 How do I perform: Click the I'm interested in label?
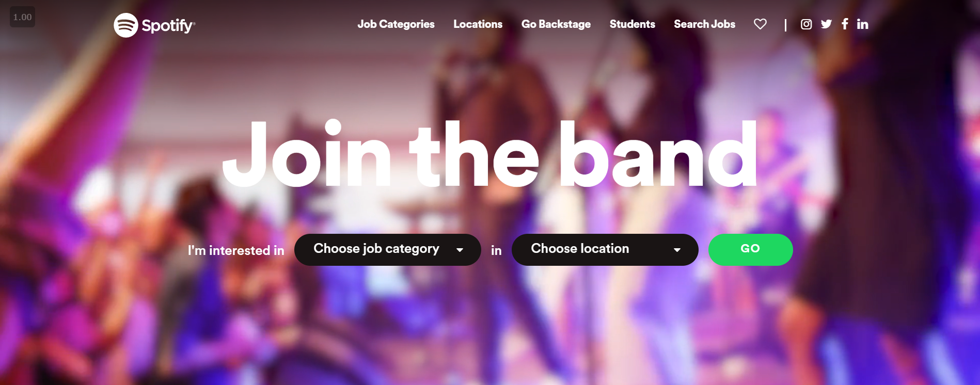coord(236,250)
